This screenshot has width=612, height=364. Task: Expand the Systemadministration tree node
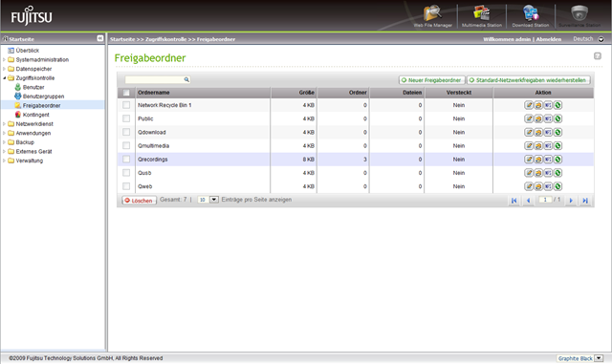(x=4, y=59)
